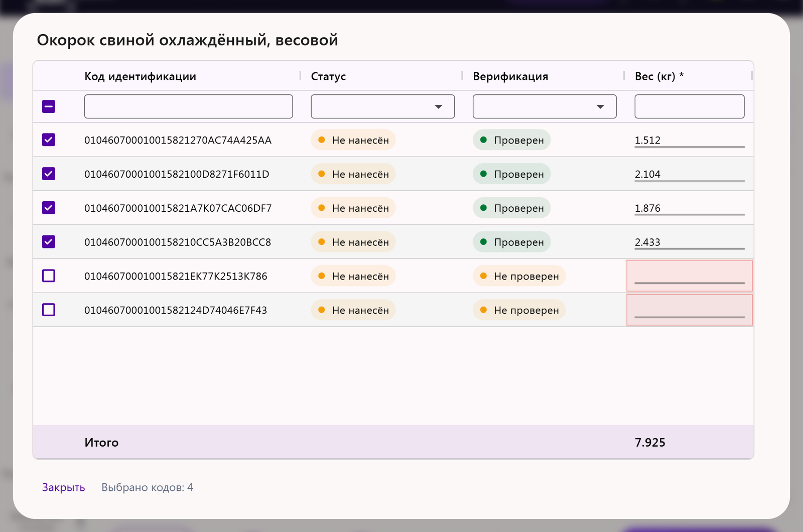This screenshot has height=532, width=803.
Task: Click Не проверен badge for code ending 7F43
Action: 519,310
